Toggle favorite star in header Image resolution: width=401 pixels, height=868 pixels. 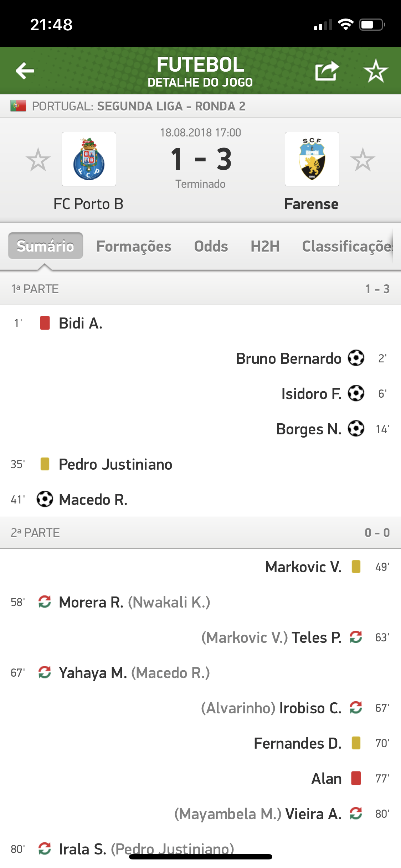[x=376, y=71]
